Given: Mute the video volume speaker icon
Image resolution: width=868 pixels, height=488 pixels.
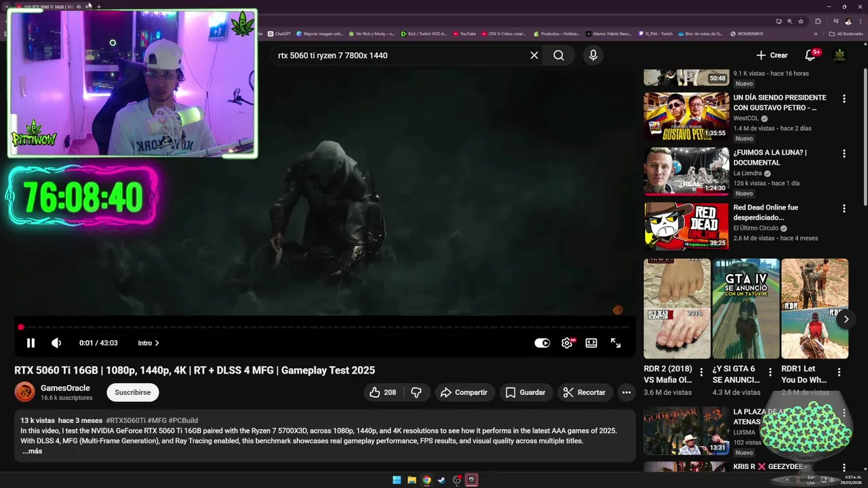Looking at the screenshot, I should point(56,343).
